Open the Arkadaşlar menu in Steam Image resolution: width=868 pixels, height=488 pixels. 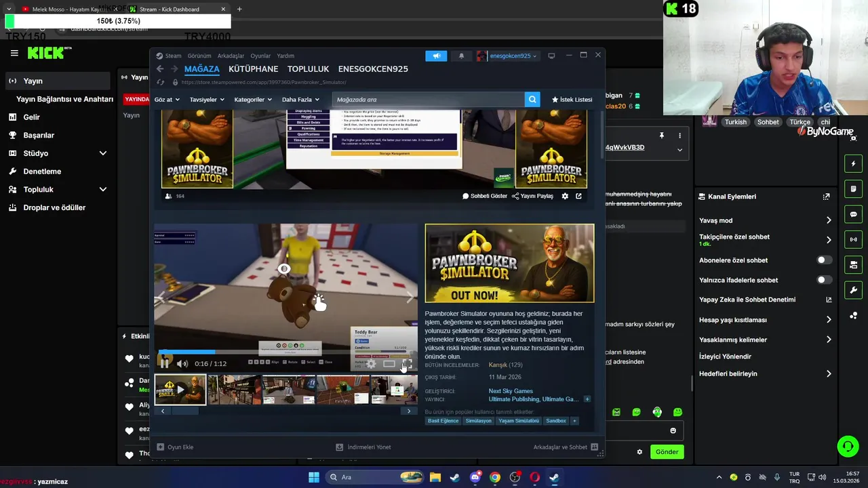coord(231,56)
